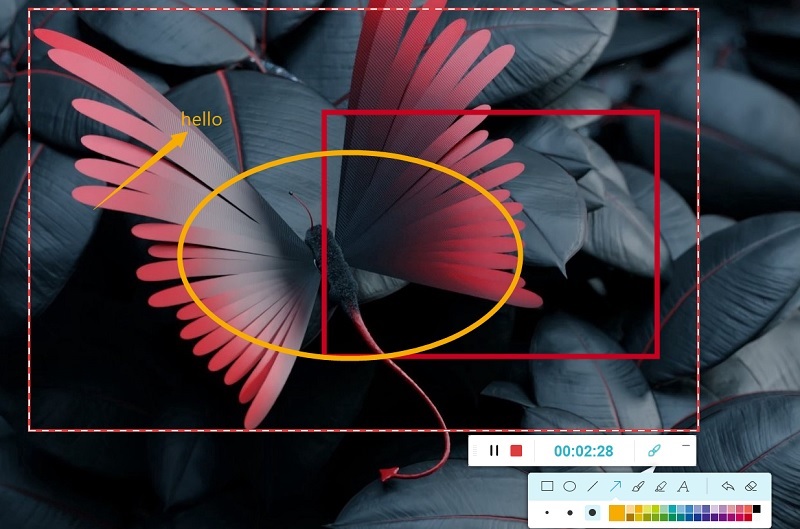Select the Ellipse shape tool

tap(570, 487)
